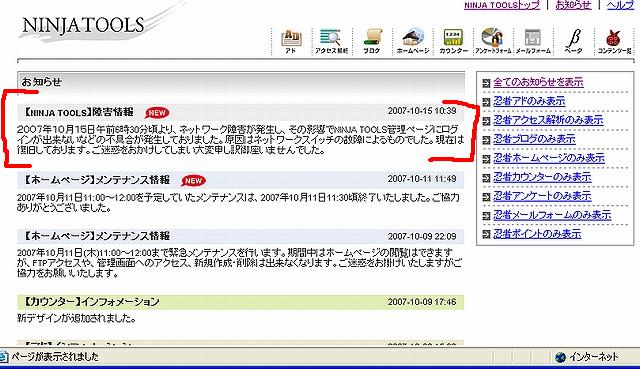The width and height of the screenshot is (640, 369).
Task: Open the ヘルプ link
Action: click(x=620, y=5)
